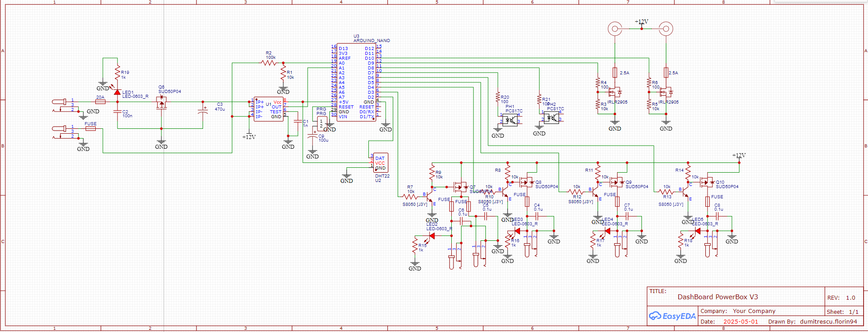
Task: Click the A0 pin label on Arduino
Action: [342, 63]
